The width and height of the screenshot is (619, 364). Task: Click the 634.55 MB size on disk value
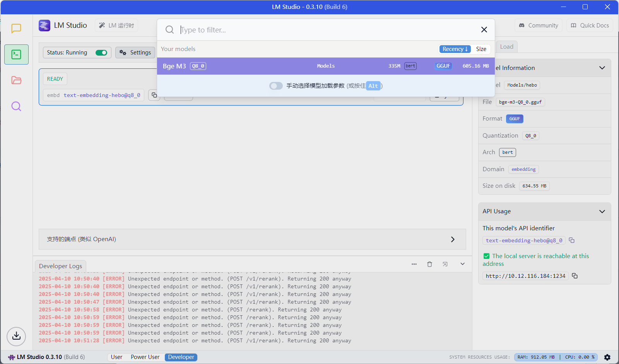pos(534,186)
